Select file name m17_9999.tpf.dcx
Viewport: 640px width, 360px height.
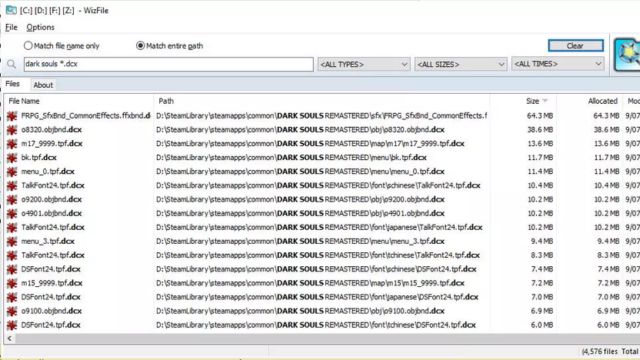point(52,144)
